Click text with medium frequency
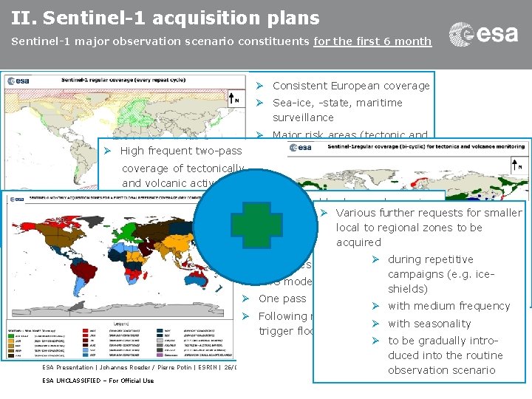Viewport: 532px width, 399px height. pyautogui.click(x=449, y=306)
